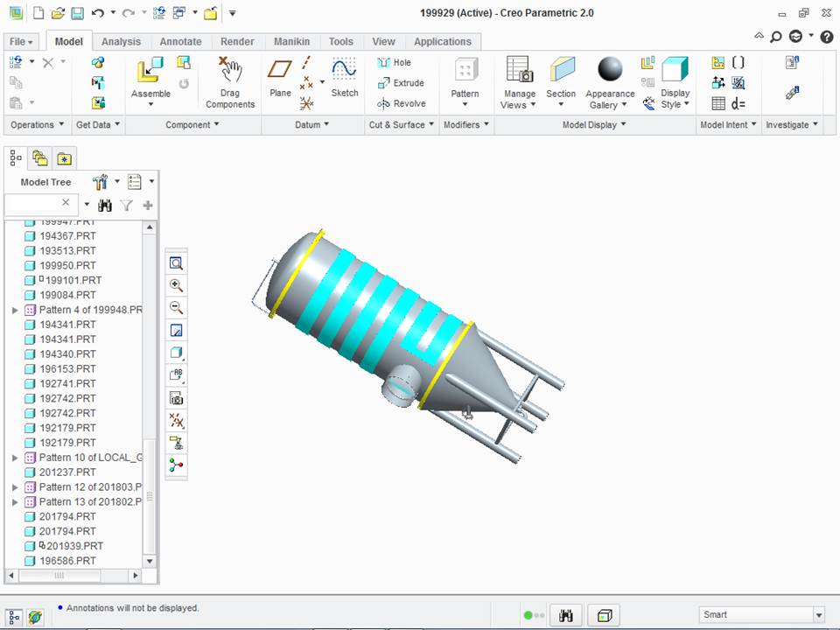This screenshot has height=630, width=840.
Task: Open the File menu
Action: tap(21, 42)
